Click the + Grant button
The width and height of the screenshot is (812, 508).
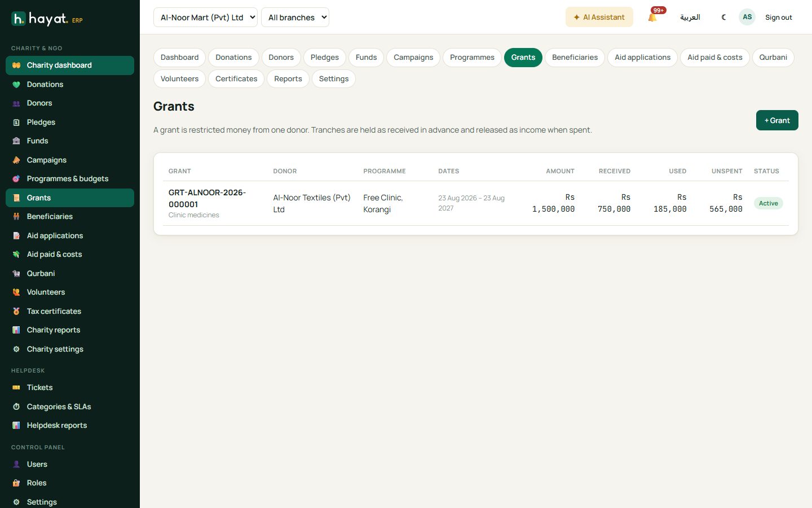(x=777, y=120)
